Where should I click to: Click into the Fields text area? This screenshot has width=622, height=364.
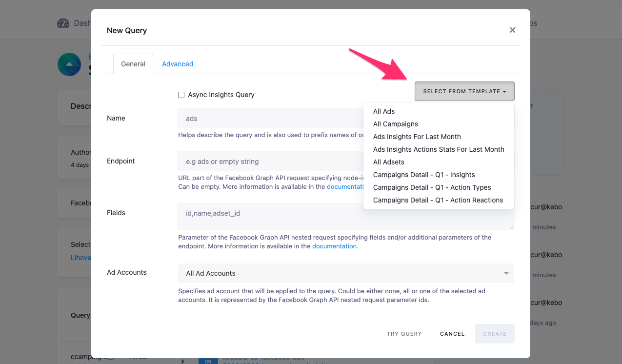coord(345,217)
